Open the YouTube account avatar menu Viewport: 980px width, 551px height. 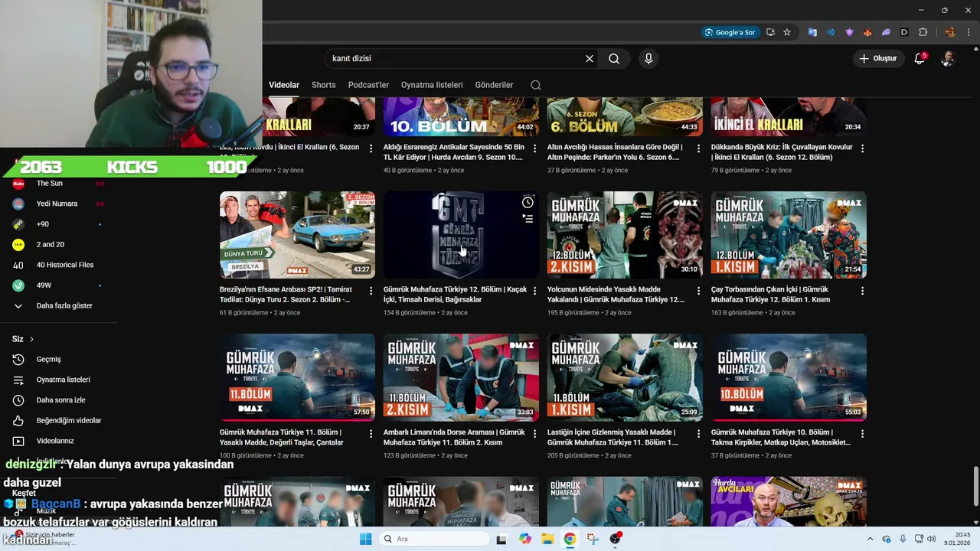[947, 58]
